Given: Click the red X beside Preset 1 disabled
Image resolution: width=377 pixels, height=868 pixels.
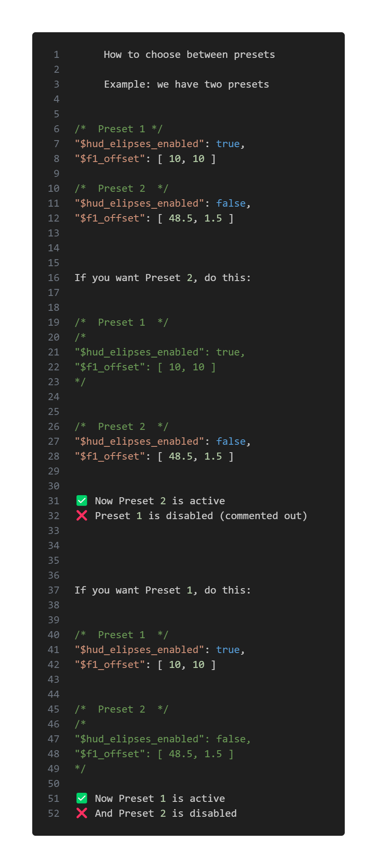Looking at the screenshot, I should point(82,515).
